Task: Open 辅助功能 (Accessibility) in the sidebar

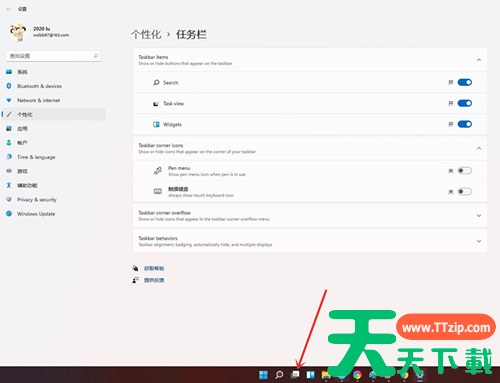Action: 53,185
